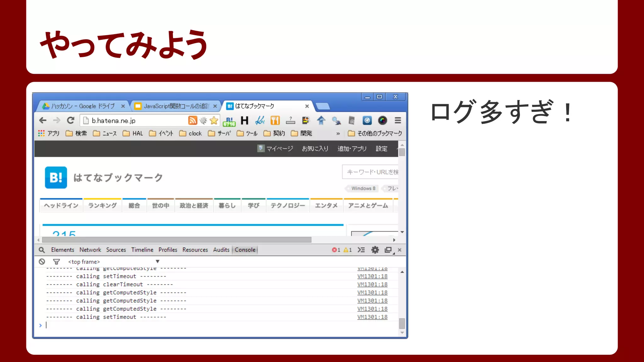Screen dimensions: 644x362
Task: Expand the top frame dropdown
Action: click(x=158, y=261)
